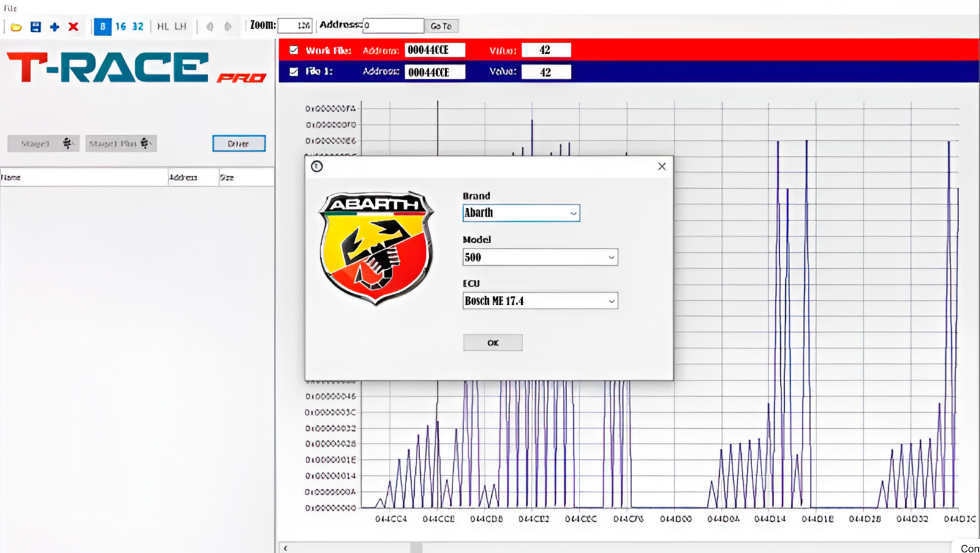Disable the File 1 checkbox
Viewport: 980px width, 553px height.
coord(295,72)
